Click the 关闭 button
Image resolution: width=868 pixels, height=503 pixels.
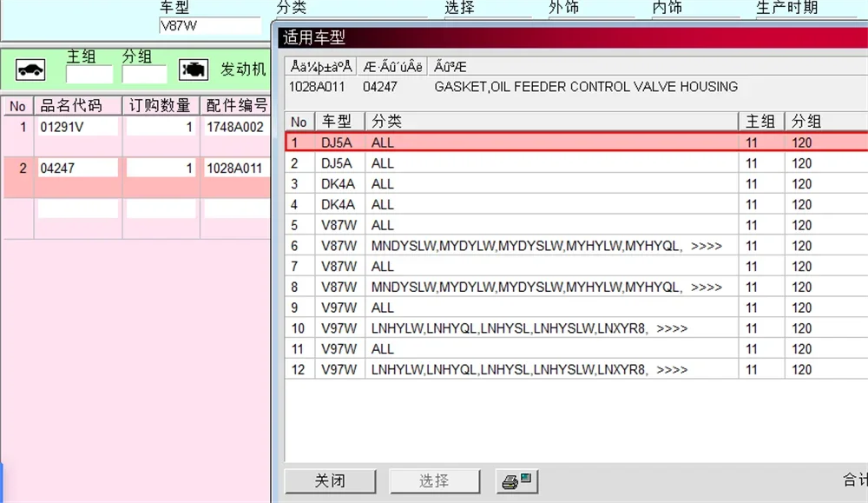pyautogui.click(x=330, y=480)
